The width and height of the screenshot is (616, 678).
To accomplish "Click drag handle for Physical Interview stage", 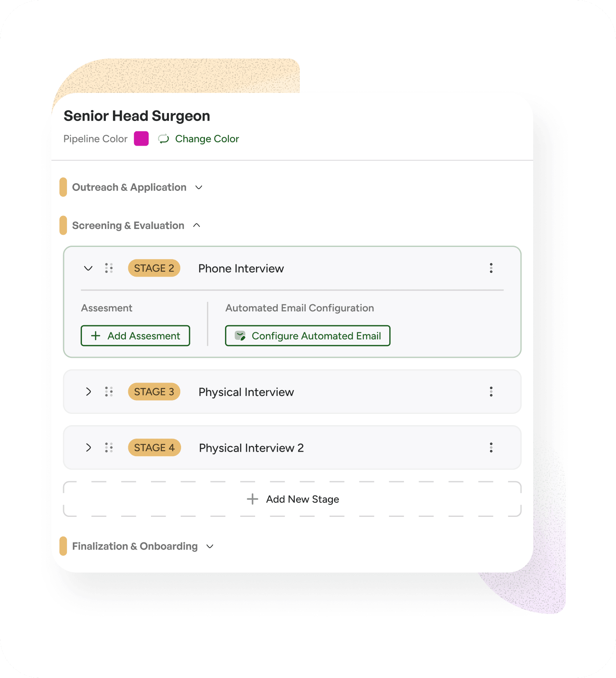I will pos(109,392).
